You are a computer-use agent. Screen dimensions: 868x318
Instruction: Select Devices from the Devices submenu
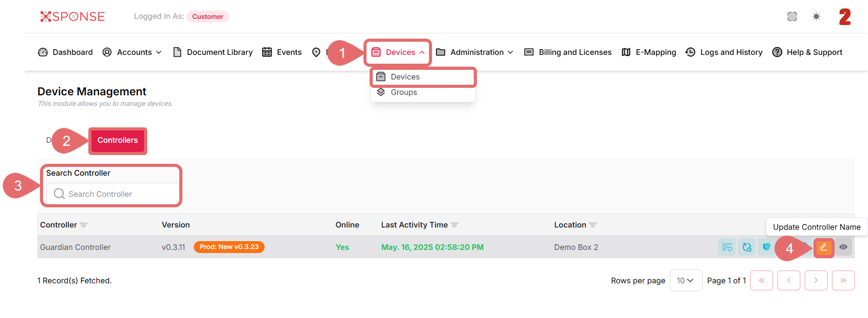tap(405, 77)
